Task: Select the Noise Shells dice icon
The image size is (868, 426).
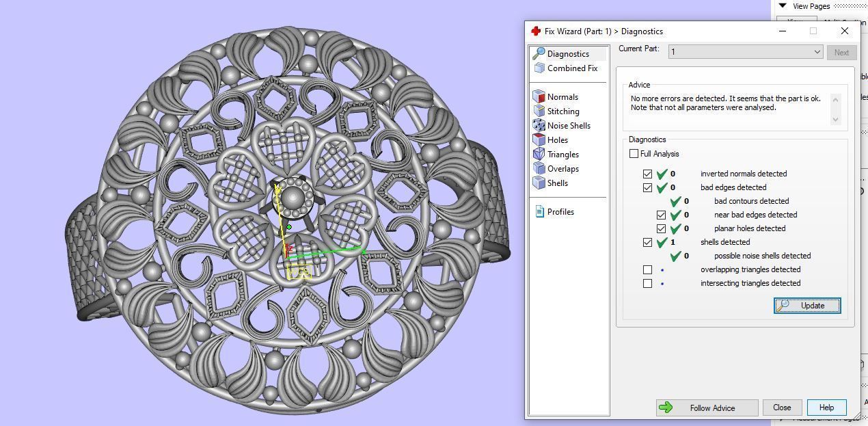Action: (540, 125)
